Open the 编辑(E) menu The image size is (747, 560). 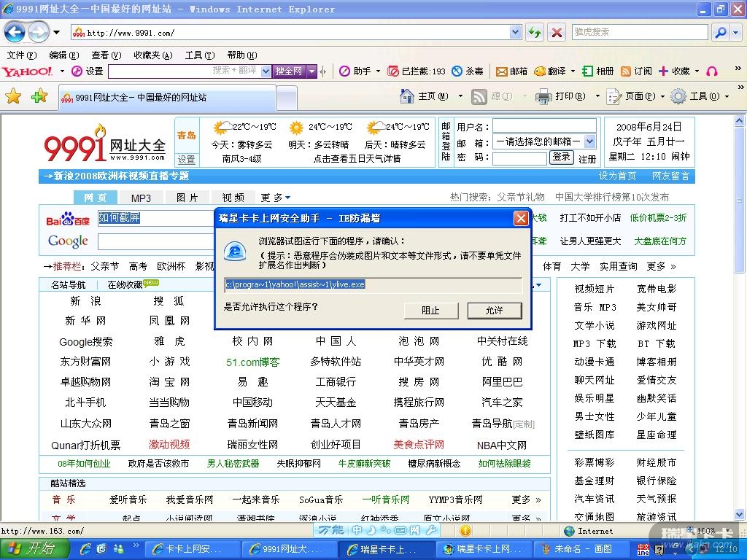64,55
